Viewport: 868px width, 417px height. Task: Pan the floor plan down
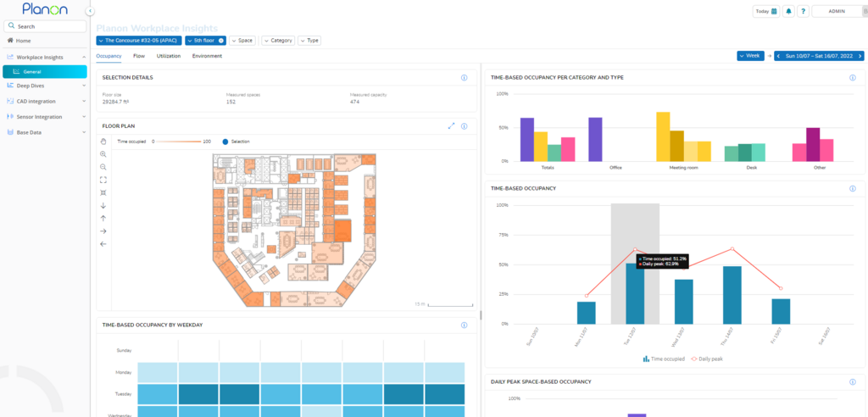(x=103, y=205)
